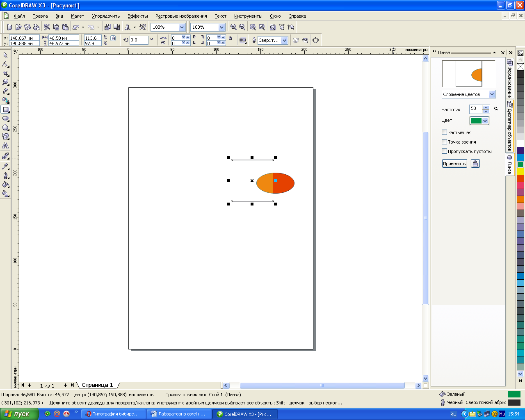The height and width of the screenshot is (420, 525).
Task: Click the rotation angle input field
Action: pos(139,40)
